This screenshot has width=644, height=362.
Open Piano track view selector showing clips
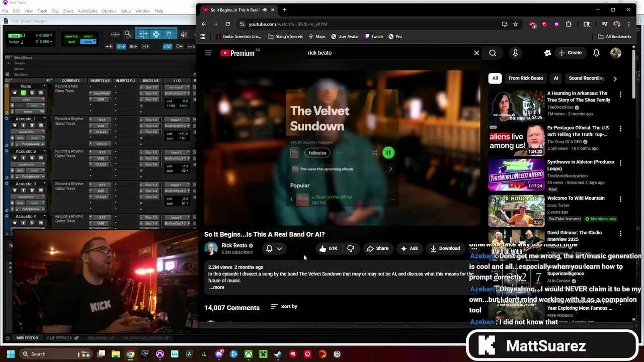(28, 100)
